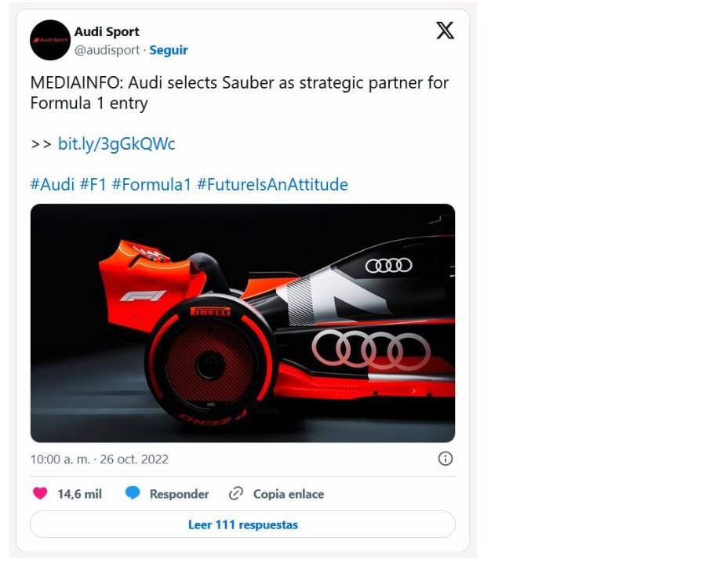Click the 14,6 mil likes count
The image size is (702, 588).
point(80,494)
